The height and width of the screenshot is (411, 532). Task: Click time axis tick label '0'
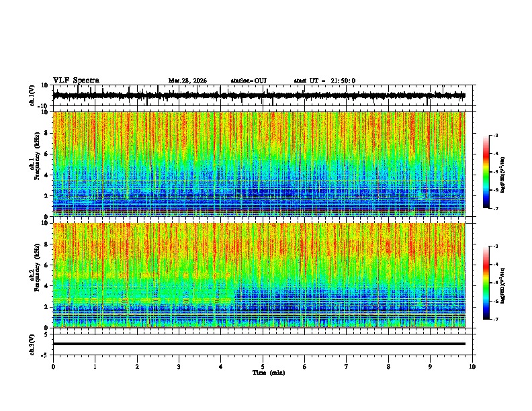coord(53,367)
